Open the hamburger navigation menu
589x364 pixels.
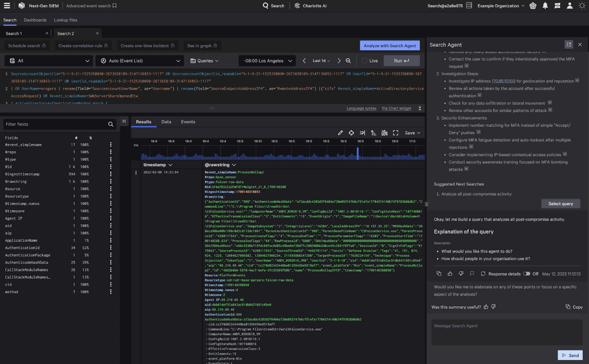click(x=7, y=6)
